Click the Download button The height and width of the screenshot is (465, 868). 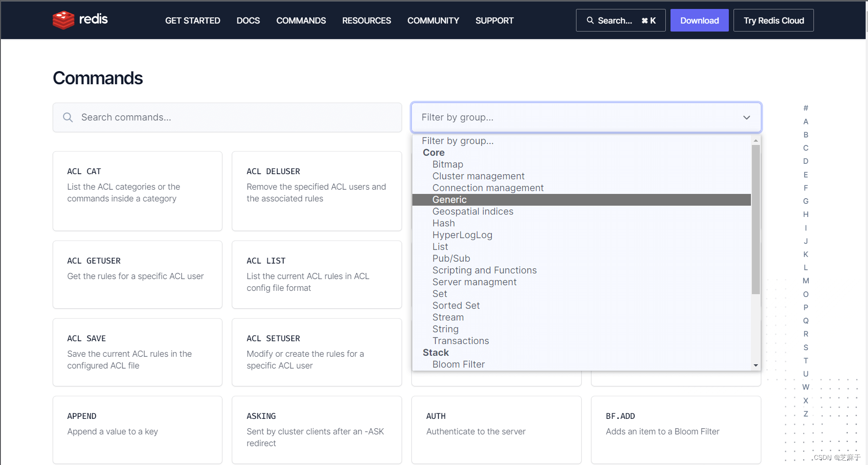point(700,20)
